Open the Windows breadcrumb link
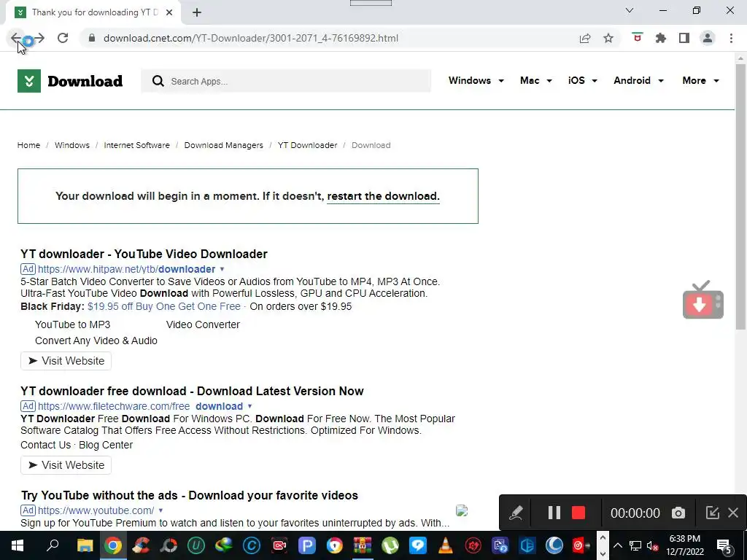Screen dimensions: 747x560 point(72,145)
